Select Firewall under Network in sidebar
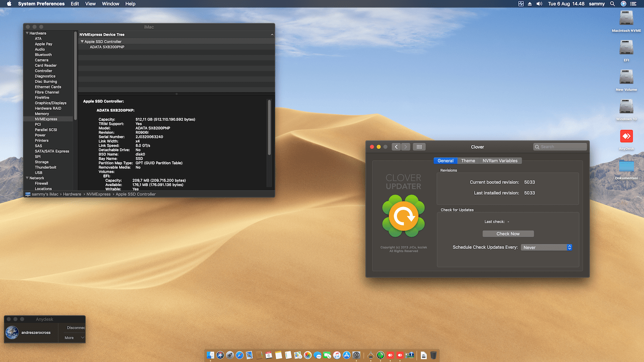The image size is (644, 362). [41, 183]
